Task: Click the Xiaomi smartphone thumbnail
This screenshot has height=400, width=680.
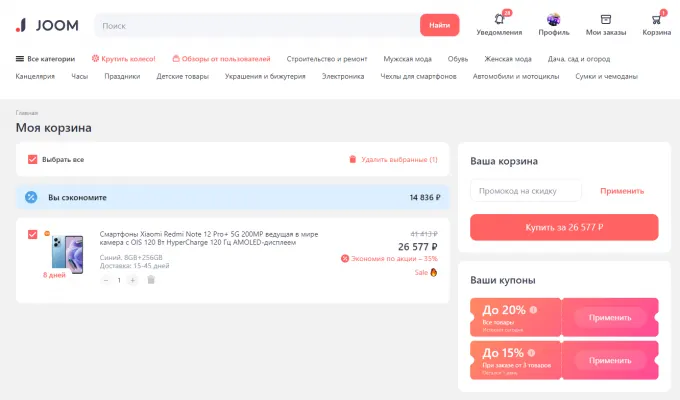Action: pos(60,250)
